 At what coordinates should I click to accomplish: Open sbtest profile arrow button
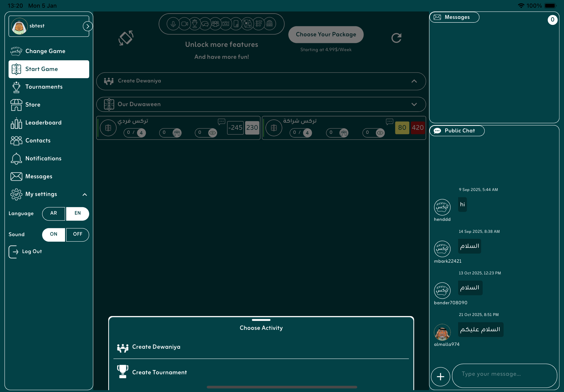click(88, 26)
